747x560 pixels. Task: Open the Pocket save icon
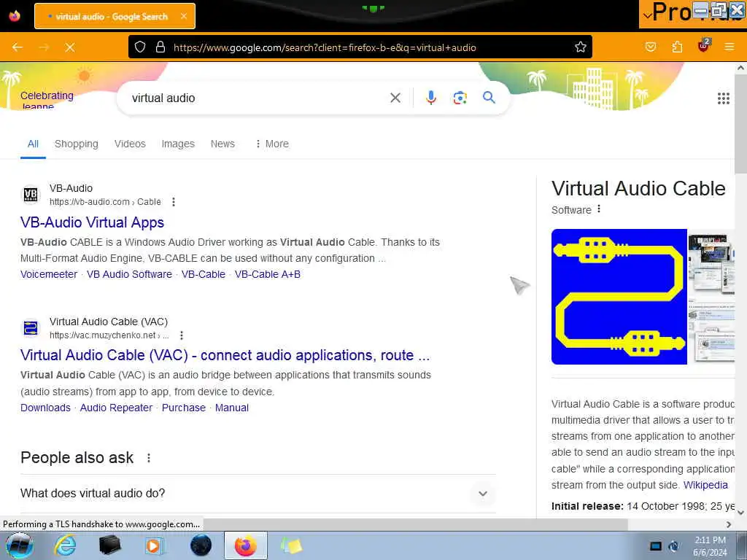coord(650,47)
